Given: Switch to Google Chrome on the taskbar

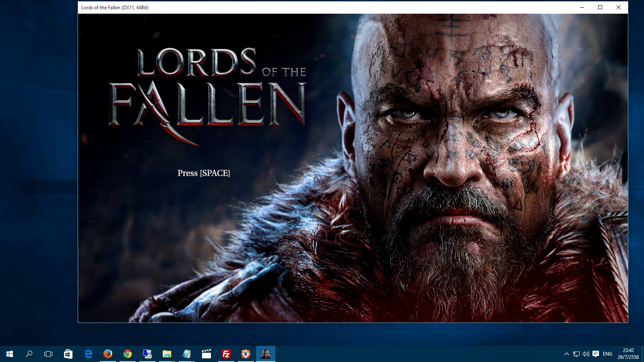Looking at the screenshot, I should pyautogui.click(x=128, y=354).
